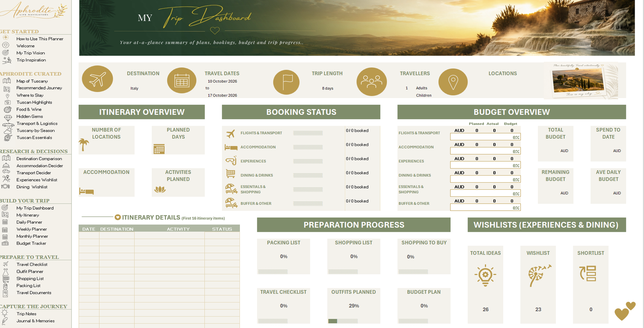Screen dimensions: 644x328
Task: Open How to Use This Planner
Action: point(40,39)
